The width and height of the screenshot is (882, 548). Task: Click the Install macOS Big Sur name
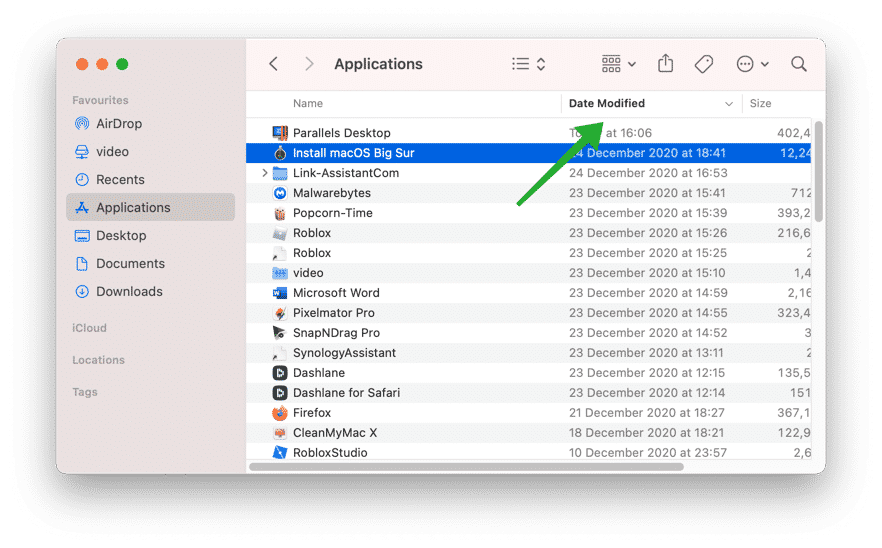click(x=353, y=153)
